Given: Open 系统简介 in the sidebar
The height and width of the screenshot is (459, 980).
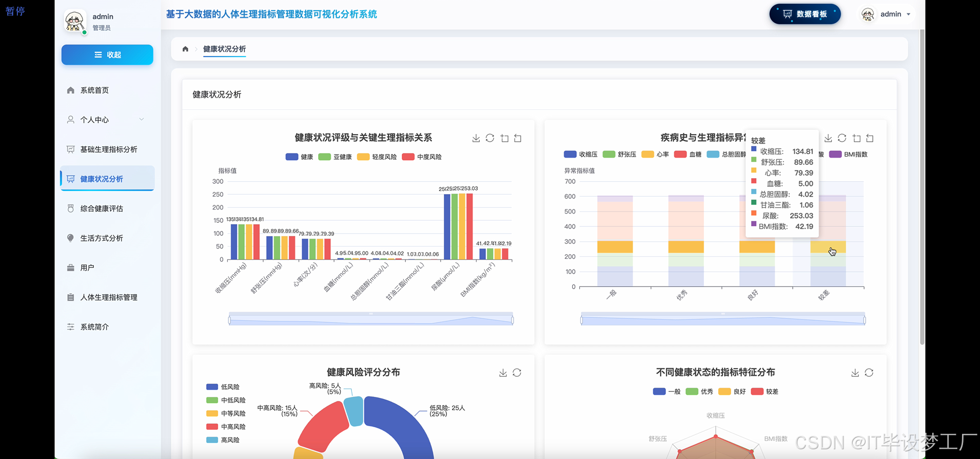Looking at the screenshot, I should (107, 327).
